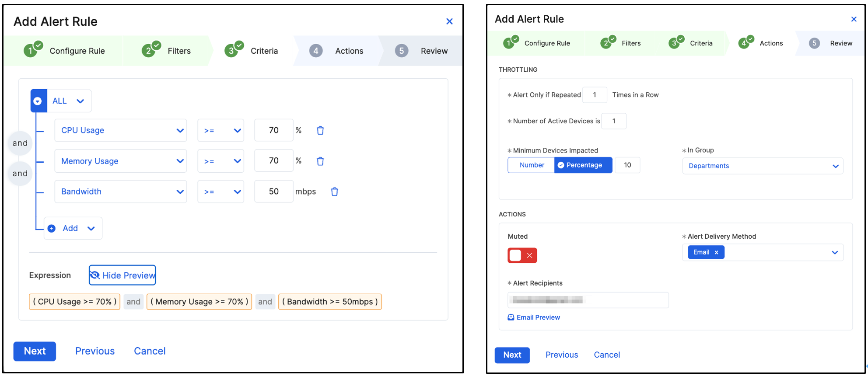Open the CPU Usage metric dropdown
The image size is (868, 376).
click(x=121, y=130)
